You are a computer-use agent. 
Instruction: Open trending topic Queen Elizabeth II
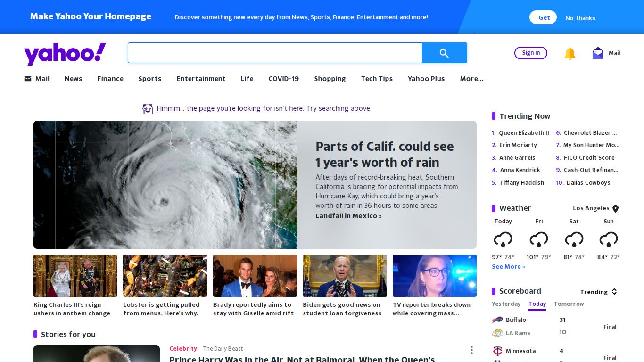[x=524, y=133]
